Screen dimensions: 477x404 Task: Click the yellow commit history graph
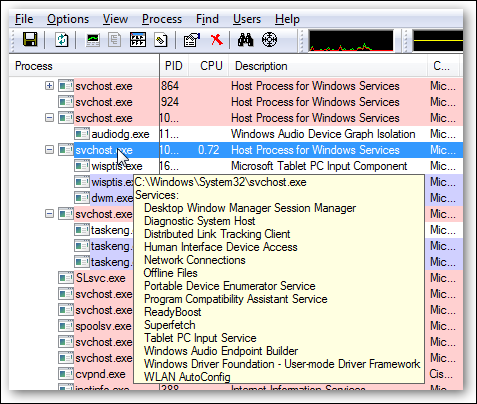pyautogui.click(x=438, y=41)
